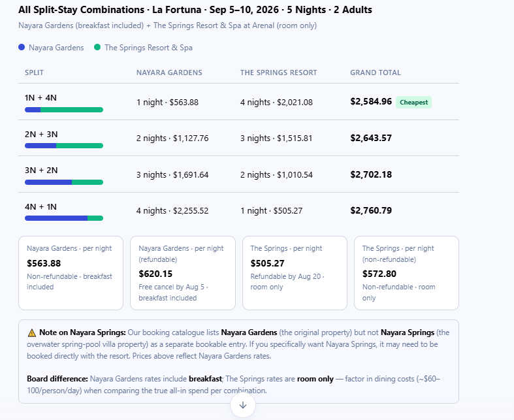
Task: Click the '3 nights · $1,691.64' cell
Action: tap(172, 175)
